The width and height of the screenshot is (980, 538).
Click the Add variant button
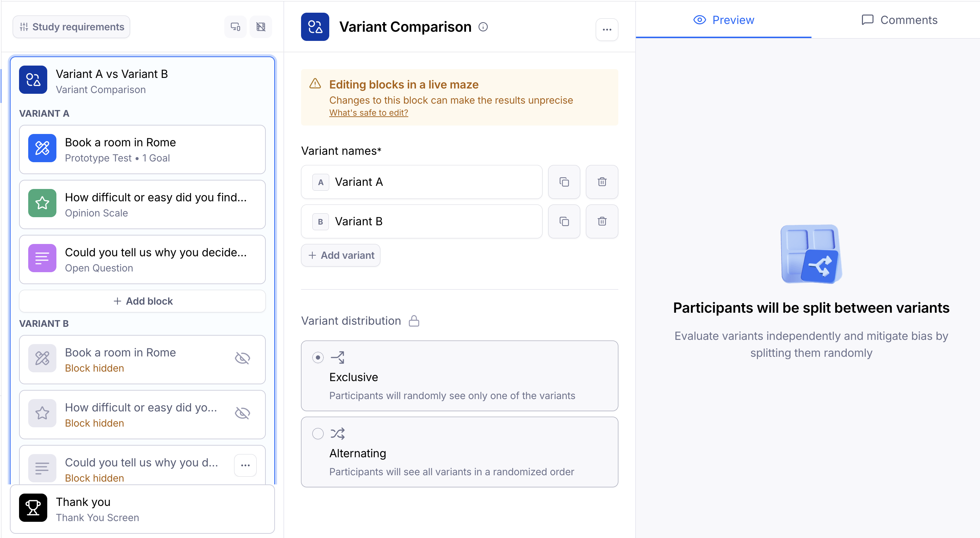341,255
